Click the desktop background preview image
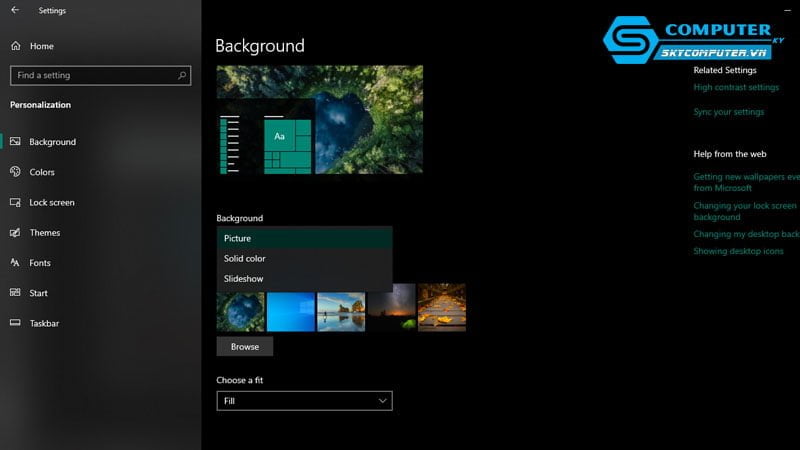This screenshot has width=800, height=450. [320, 119]
